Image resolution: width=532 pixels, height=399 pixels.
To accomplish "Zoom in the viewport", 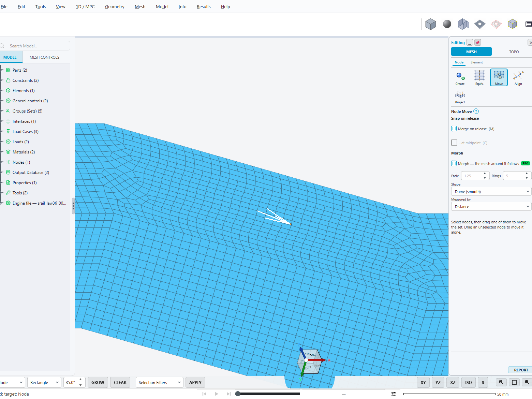I will [x=527, y=382].
